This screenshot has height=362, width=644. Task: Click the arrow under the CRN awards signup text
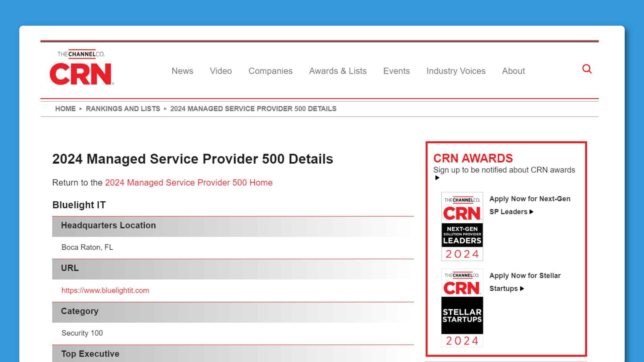437,178
